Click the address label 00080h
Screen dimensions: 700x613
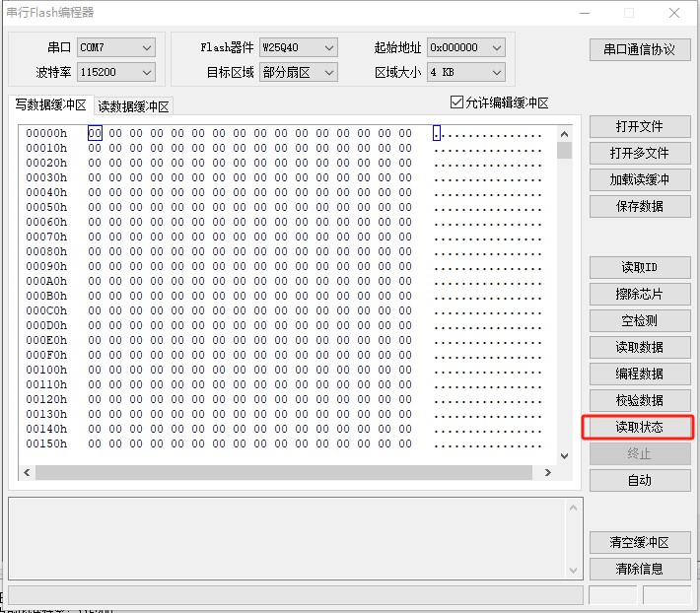click(46, 251)
